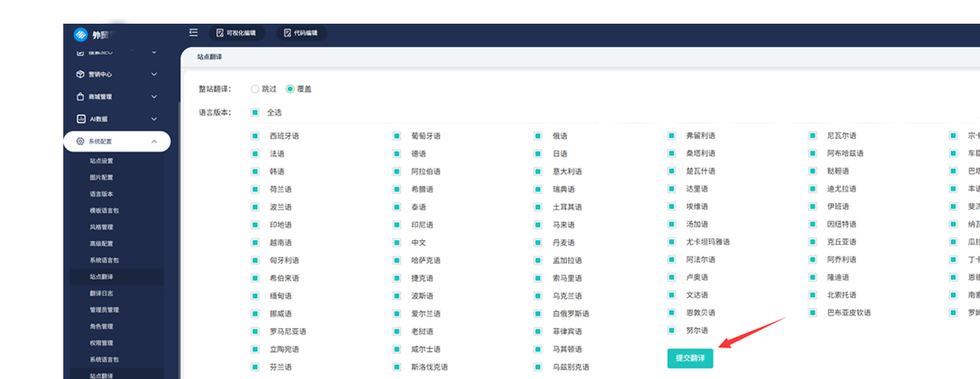Select the 跳过 radio option
The height and width of the screenshot is (379, 980).
point(254,89)
